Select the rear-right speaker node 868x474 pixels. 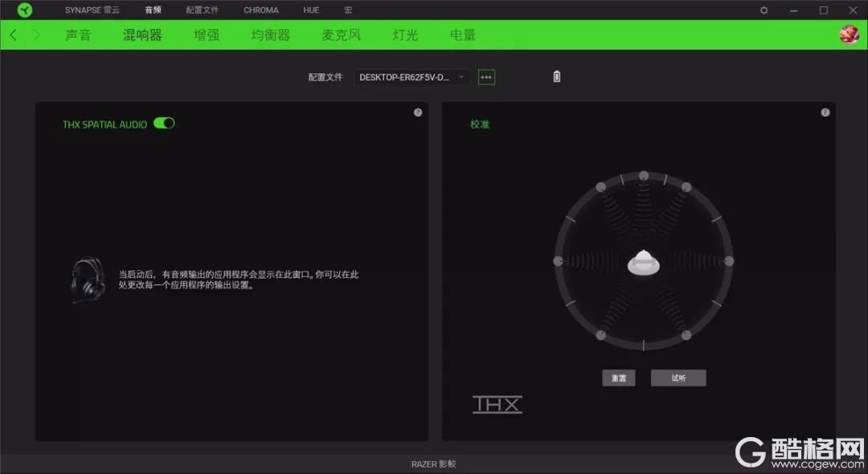(x=686, y=335)
